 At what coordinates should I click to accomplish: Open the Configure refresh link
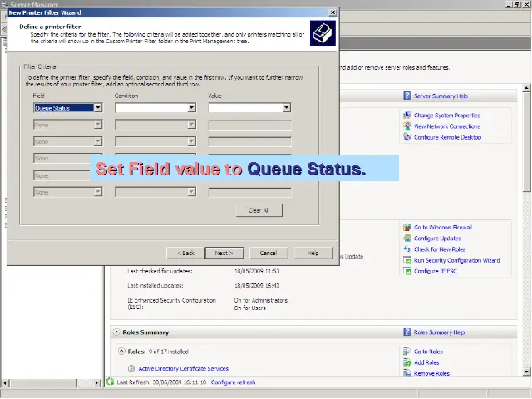[x=234, y=382]
